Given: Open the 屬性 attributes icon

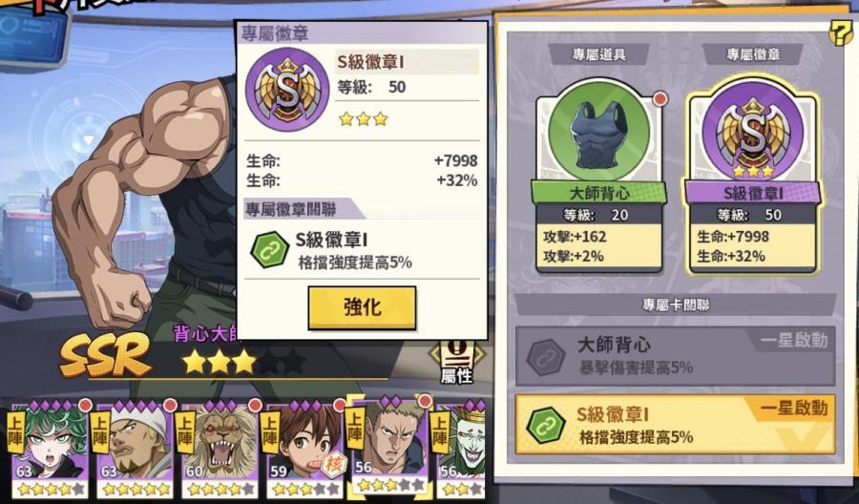Looking at the screenshot, I should pyautogui.click(x=456, y=362).
